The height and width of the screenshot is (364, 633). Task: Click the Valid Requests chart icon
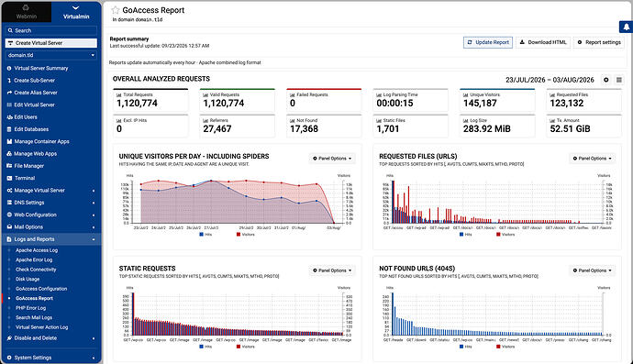(205, 94)
